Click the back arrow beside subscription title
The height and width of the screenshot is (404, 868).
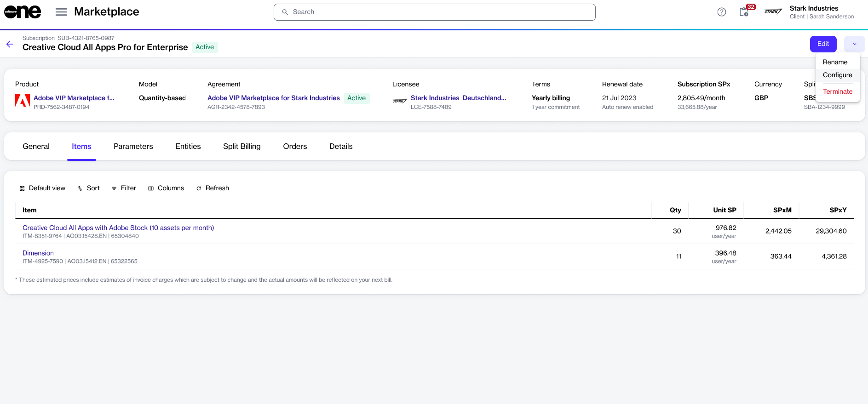click(10, 44)
